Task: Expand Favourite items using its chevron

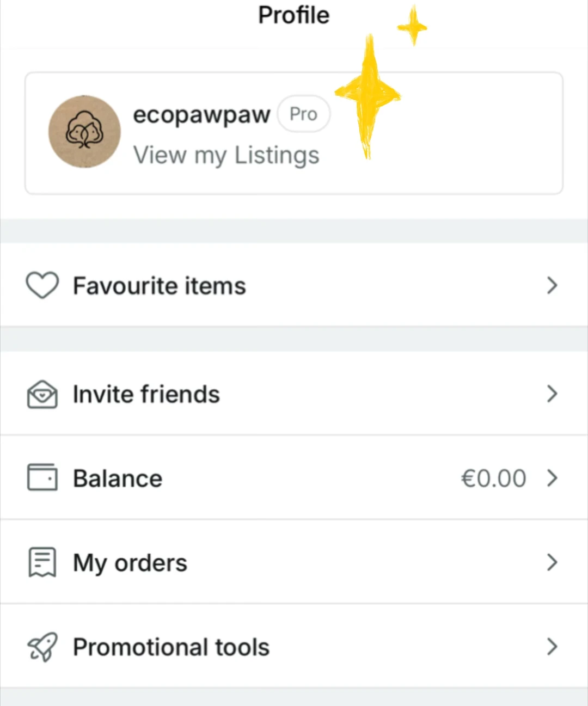Action: point(552,285)
